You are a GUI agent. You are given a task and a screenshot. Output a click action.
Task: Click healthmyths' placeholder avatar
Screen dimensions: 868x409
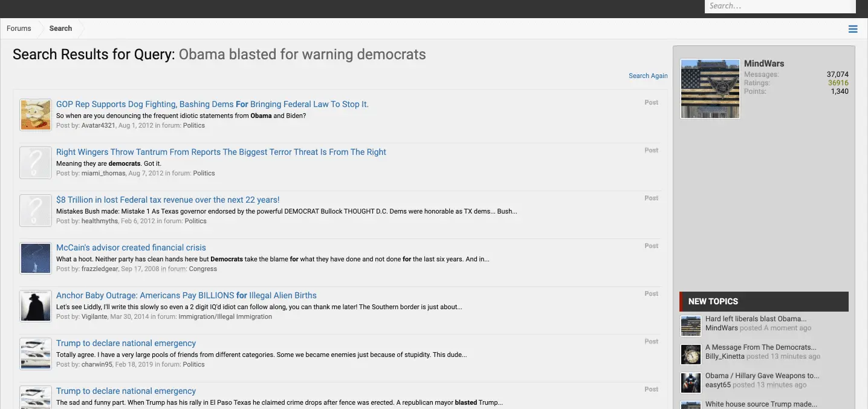36,211
